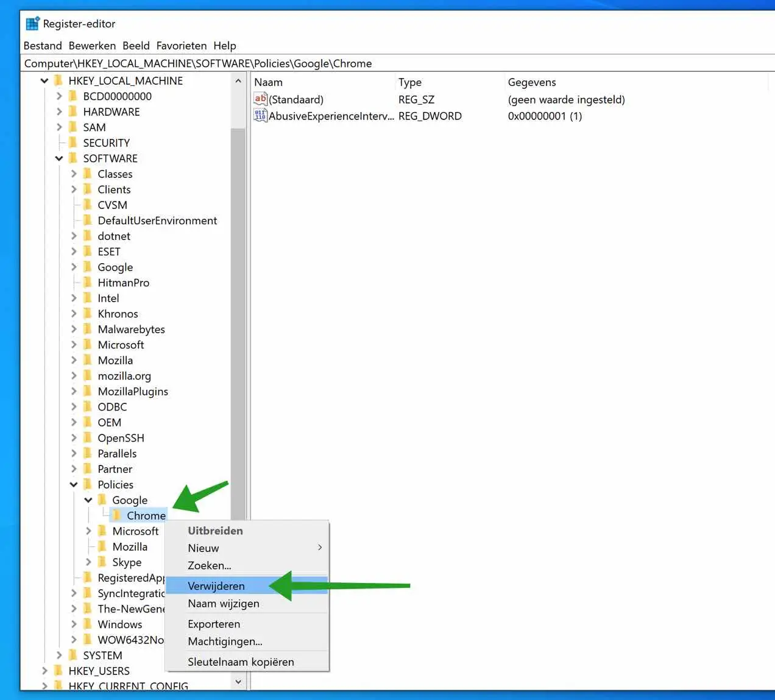Choose Sleutelnaam kopiëren
The height and width of the screenshot is (700, 775).
click(x=247, y=662)
